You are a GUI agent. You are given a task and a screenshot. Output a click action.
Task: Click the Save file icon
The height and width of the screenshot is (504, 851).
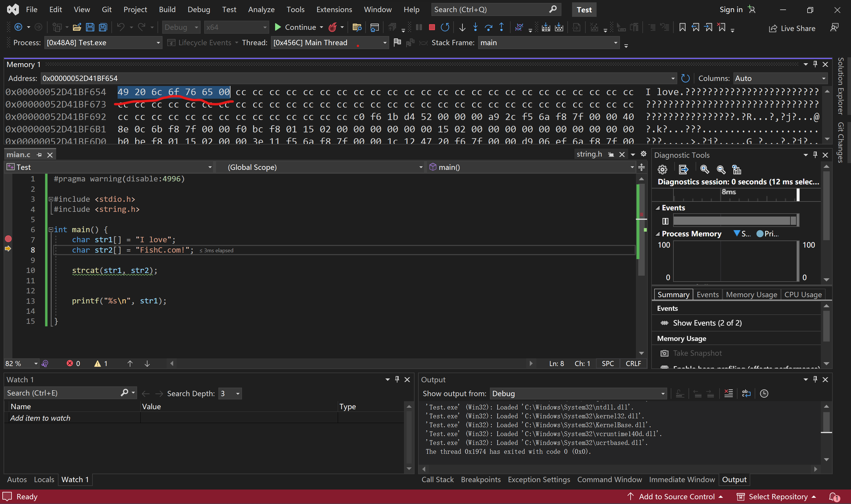pos(90,27)
